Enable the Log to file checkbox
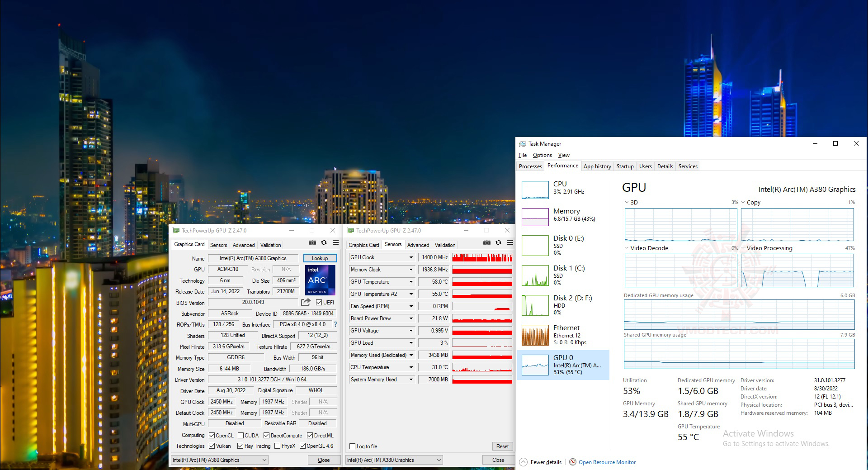This screenshot has width=868, height=470. click(x=353, y=446)
